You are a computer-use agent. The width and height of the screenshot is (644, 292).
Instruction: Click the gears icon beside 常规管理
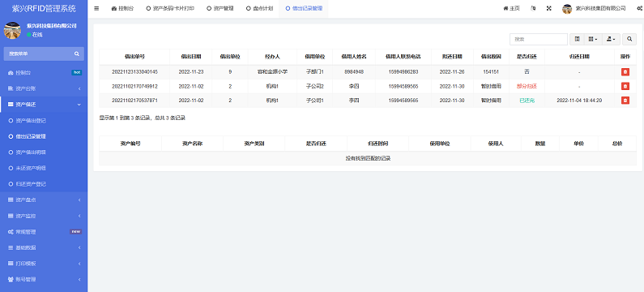[x=11, y=232]
